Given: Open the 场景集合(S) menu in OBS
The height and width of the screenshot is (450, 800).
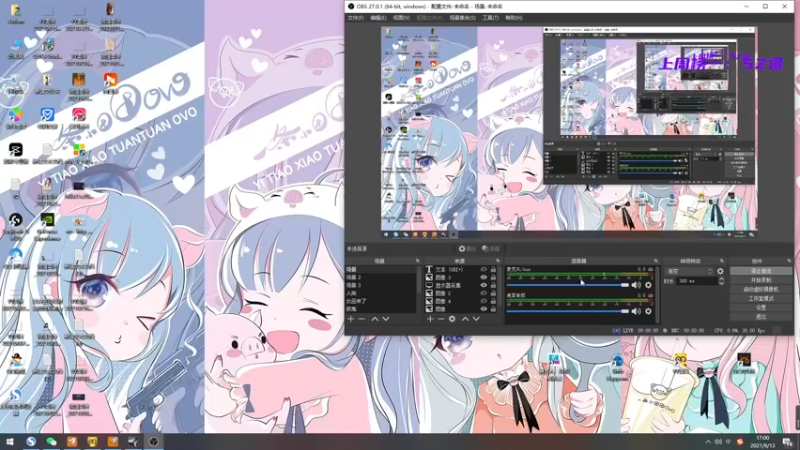Looking at the screenshot, I should [462, 18].
